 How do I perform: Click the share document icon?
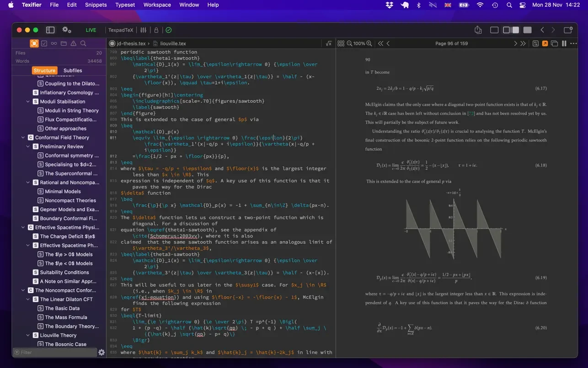click(x=478, y=30)
